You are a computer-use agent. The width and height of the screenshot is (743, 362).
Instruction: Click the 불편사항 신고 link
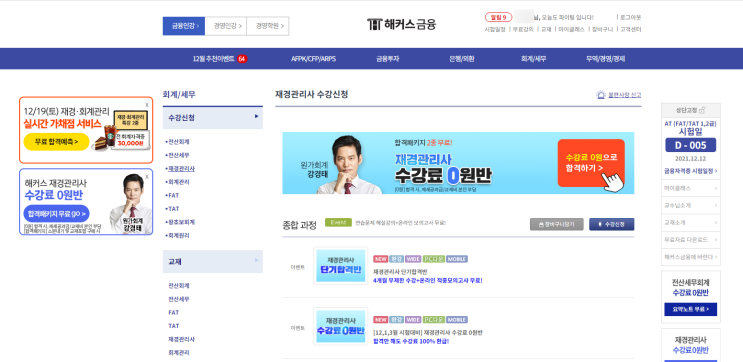(625, 95)
